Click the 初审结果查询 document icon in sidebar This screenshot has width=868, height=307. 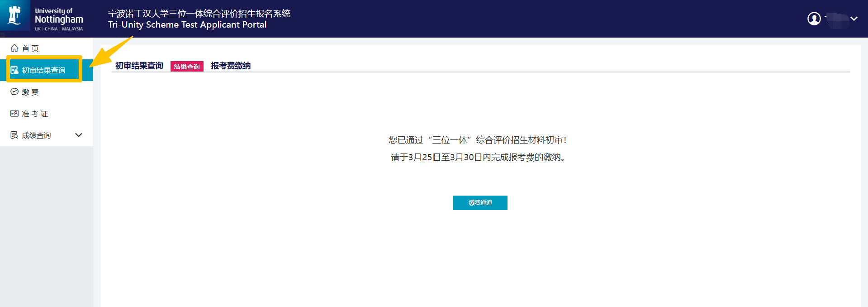pyautogui.click(x=14, y=70)
